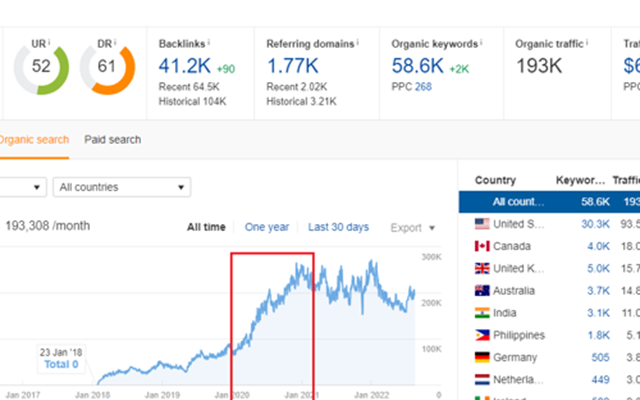Click the Country column header
This screenshot has height=400, width=640.
click(495, 180)
